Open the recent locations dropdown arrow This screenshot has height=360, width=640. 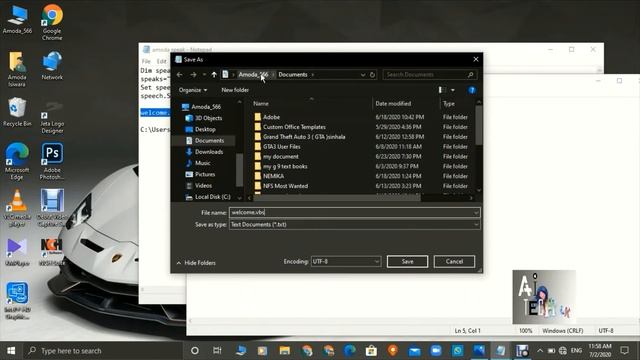tap(204, 75)
